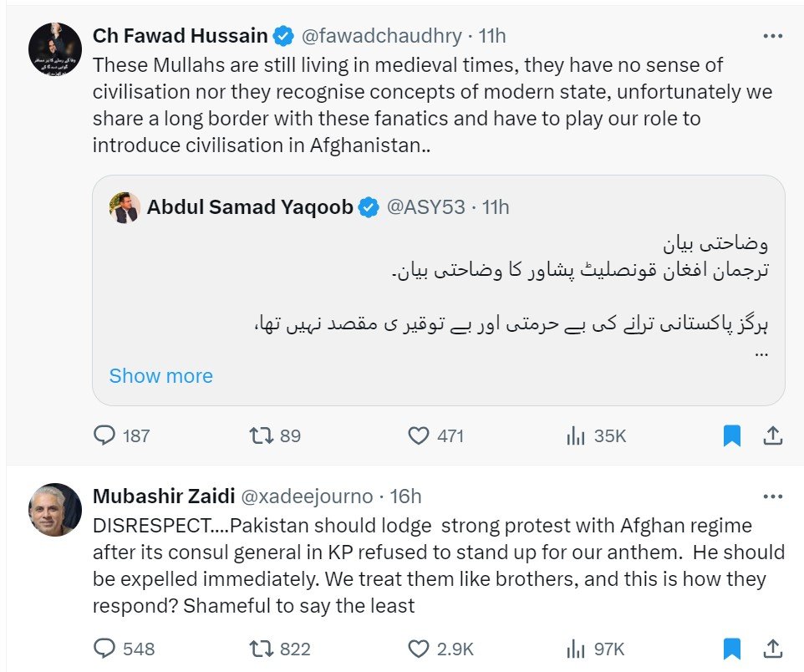The image size is (804, 672).
Task: Open Mubashir Zaidi's profile avatar
Action: tap(55, 510)
